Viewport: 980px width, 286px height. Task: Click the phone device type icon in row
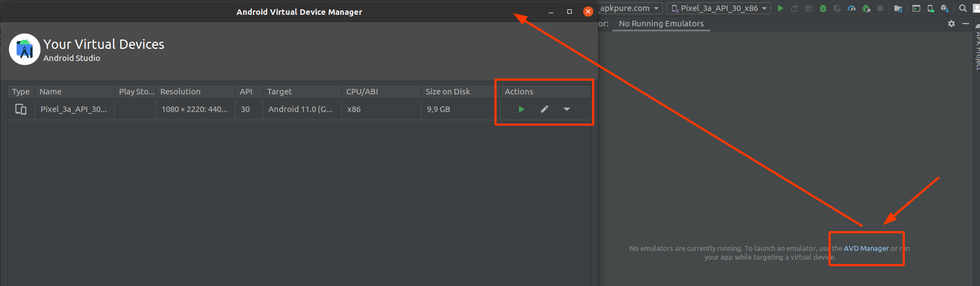point(21,109)
